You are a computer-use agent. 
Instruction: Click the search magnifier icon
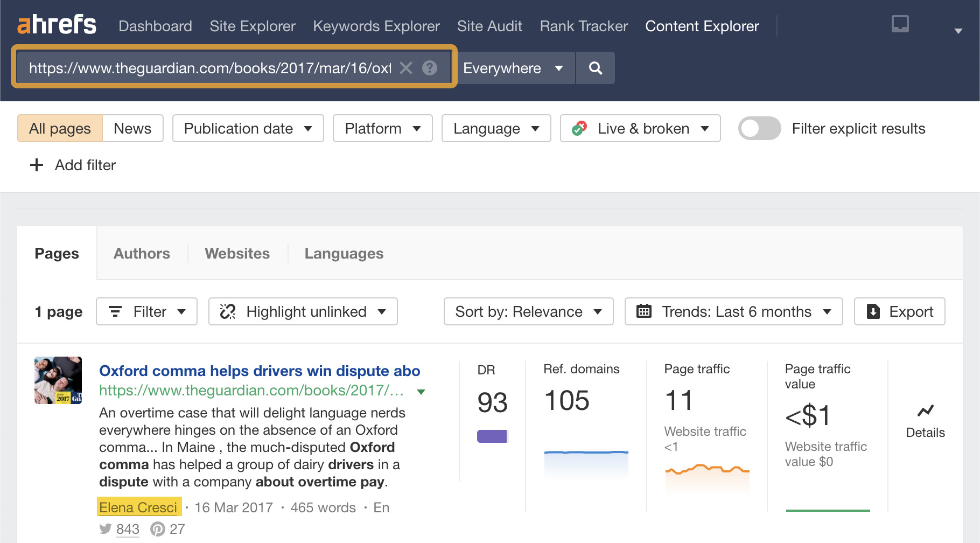coord(595,68)
